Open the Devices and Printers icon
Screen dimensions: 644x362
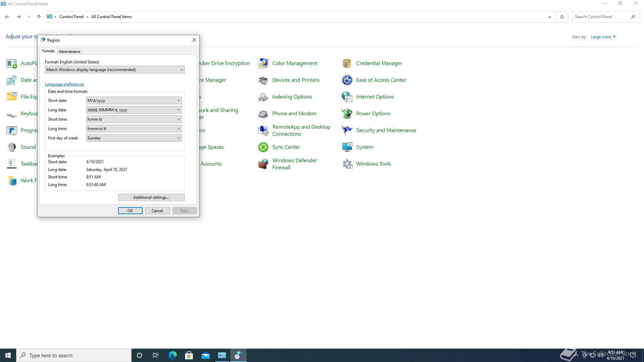pos(263,80)
